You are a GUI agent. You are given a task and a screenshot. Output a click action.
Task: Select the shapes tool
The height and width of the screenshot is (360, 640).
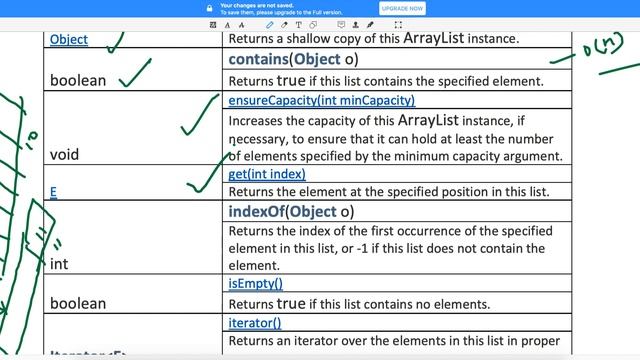(x=313, y=25)
